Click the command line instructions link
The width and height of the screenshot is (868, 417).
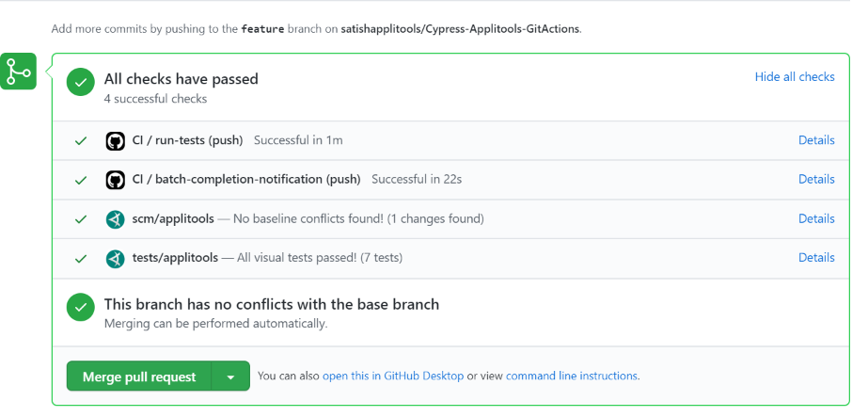[x=572, y=376]
